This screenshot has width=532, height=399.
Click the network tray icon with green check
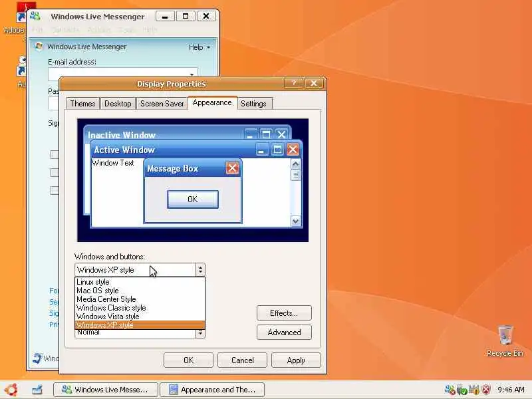(462, 390)
